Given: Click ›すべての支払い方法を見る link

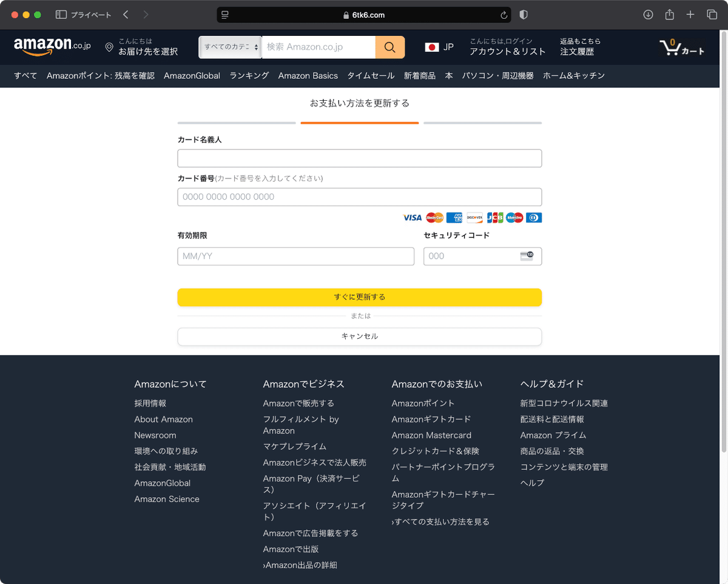Looking at the screenshot, I should pos(440,521).
